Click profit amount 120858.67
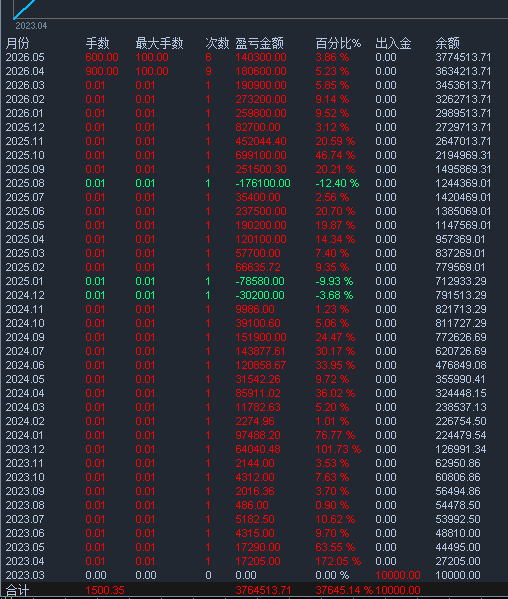 (260, 366)
